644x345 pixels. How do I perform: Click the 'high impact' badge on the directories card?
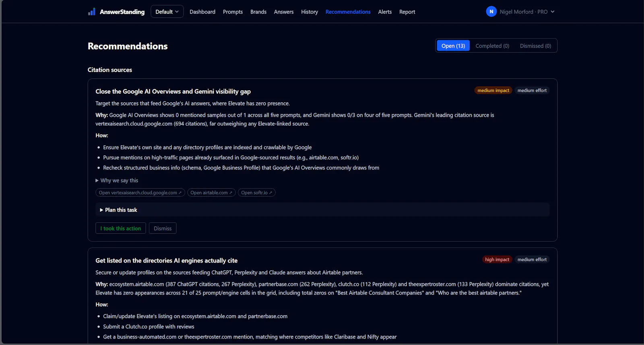497,260
